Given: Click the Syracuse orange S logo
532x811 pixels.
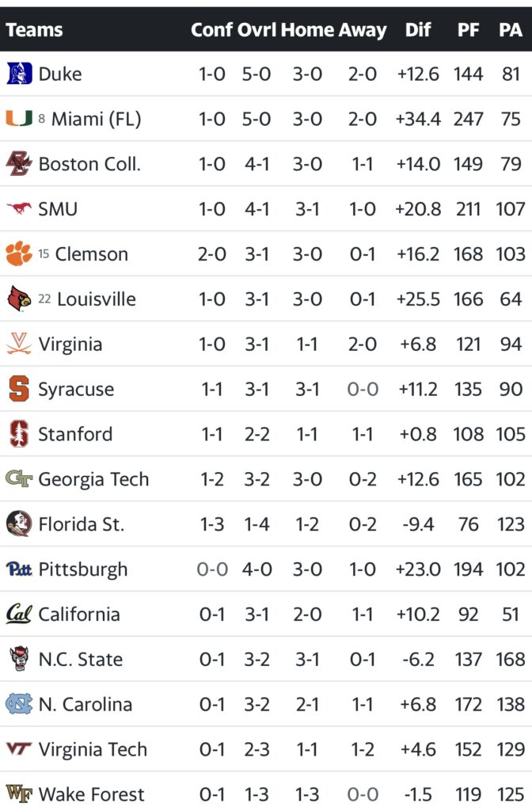Looking at the screenshot, I should point(19,389).
